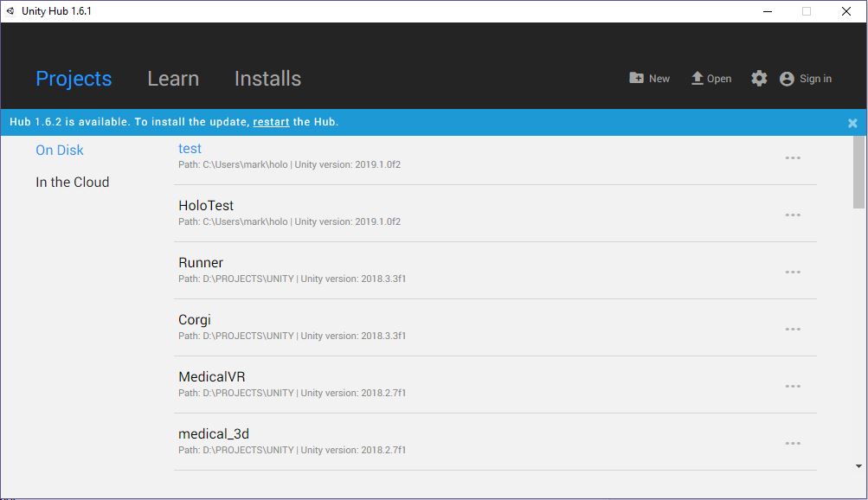Viewport: 868px width, 500px height.
Task: Open the Corgi project
Action: click(195, 320)
